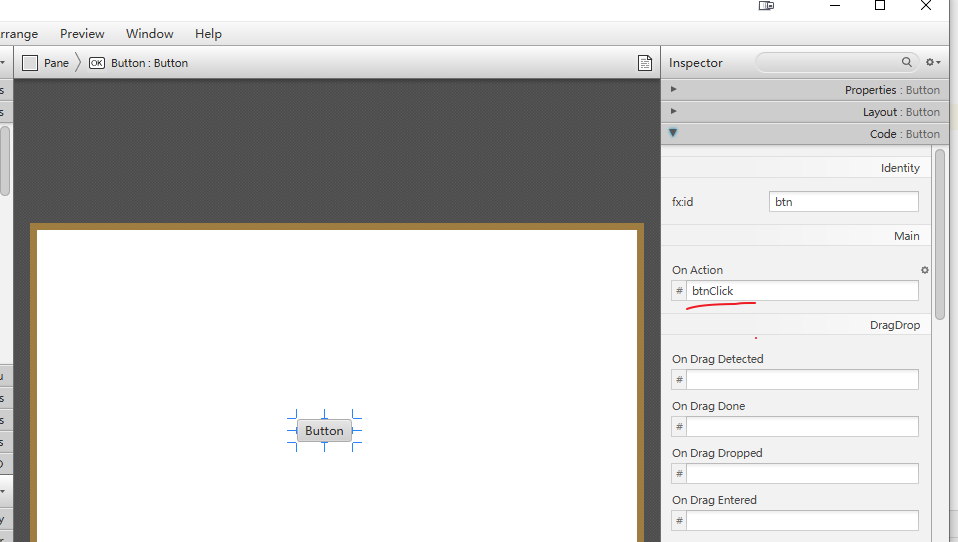Click the Pane container icon in the breadcrumb
The height and width of the screenshot is (542, 958).
(30, 63)
